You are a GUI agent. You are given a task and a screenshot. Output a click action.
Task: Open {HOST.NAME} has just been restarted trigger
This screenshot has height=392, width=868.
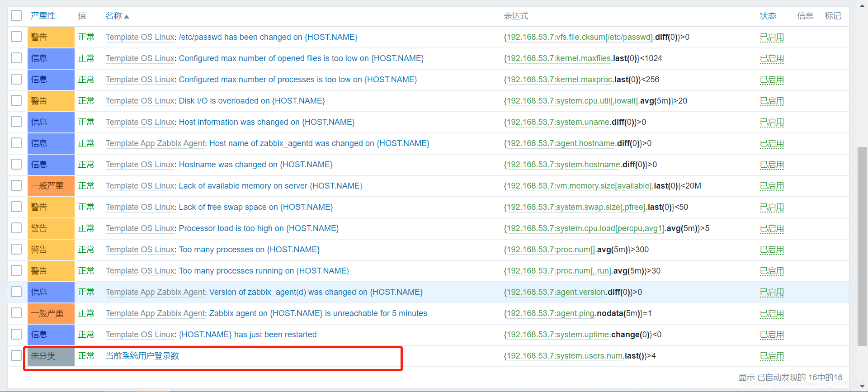pos(248,335)
